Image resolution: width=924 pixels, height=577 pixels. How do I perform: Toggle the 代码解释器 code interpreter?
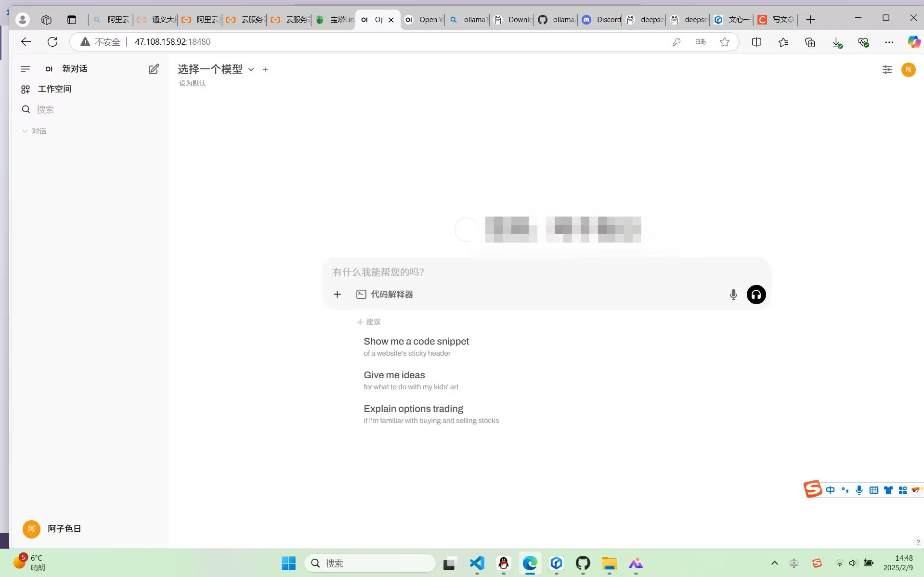pyautogui.click(x=384, y=294)
